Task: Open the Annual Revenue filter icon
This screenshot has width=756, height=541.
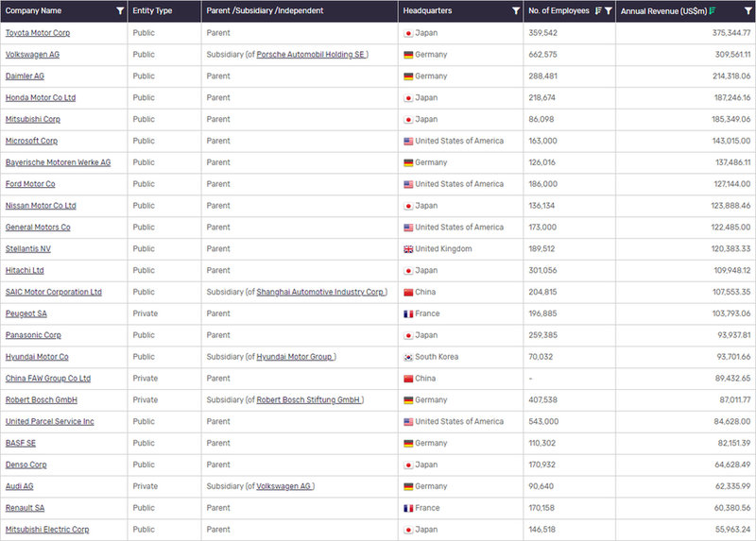Action: 747,10
